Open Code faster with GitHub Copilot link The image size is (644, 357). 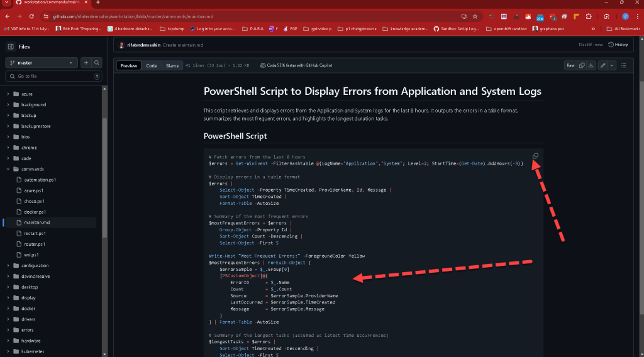296,65
